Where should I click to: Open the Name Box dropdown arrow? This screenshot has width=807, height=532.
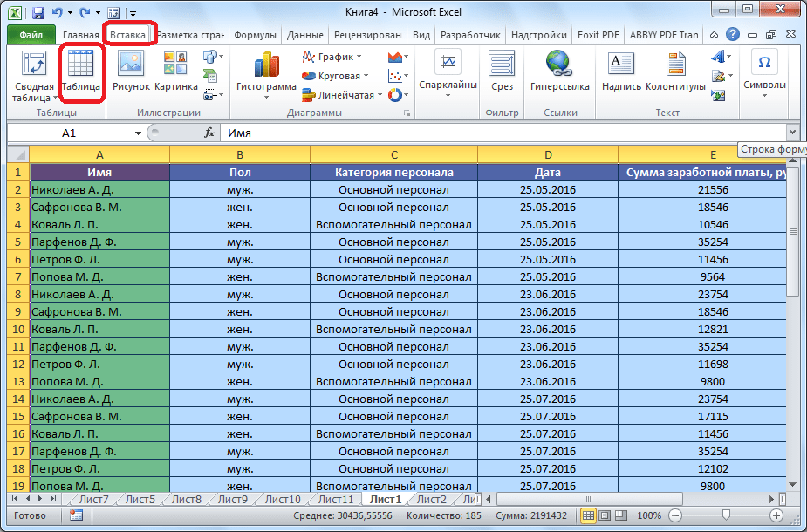138,133
